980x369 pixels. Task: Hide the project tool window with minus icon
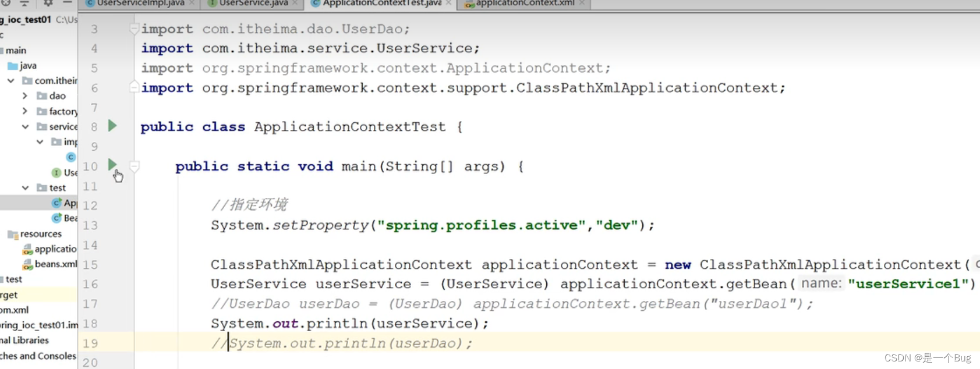[68, 2]
